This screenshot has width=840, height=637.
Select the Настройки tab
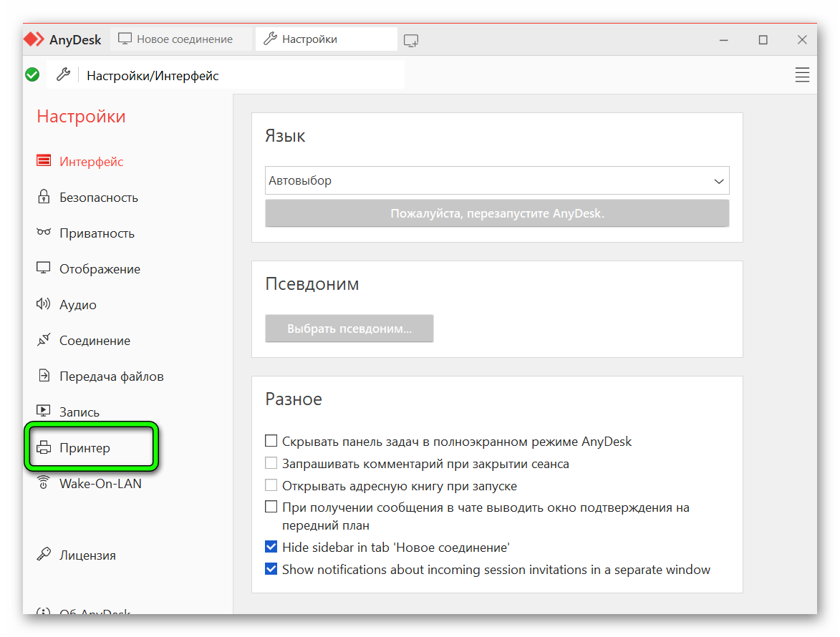(x=327, y=39)
